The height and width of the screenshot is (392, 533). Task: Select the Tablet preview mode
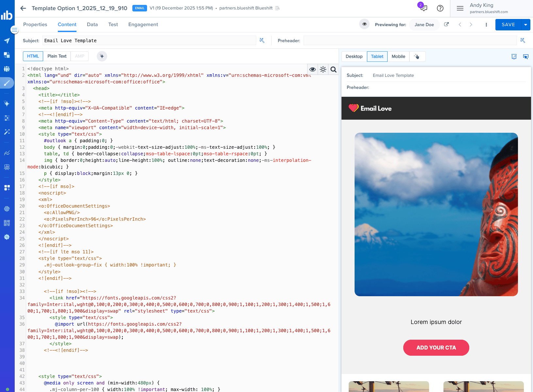[x=377, y=57]
